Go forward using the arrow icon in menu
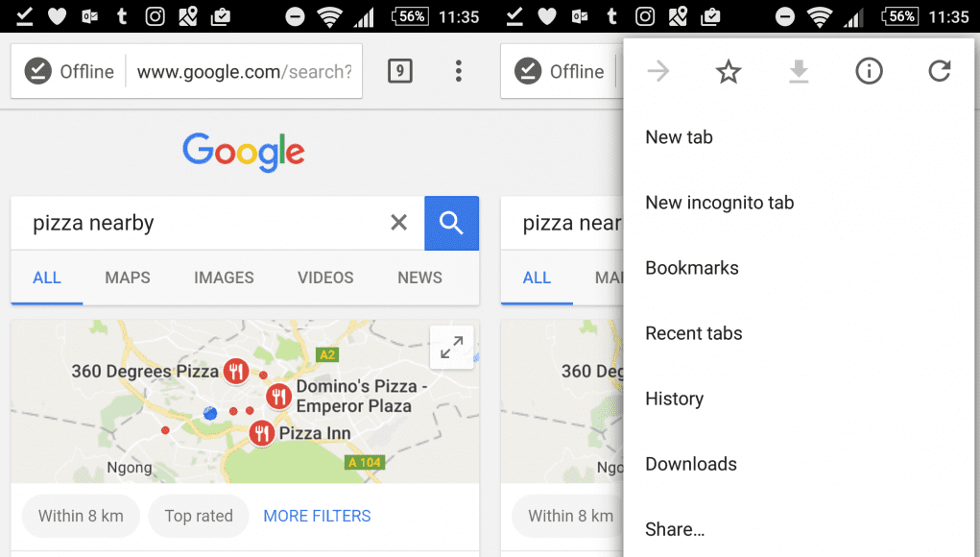980x557 pixels. [658, 71]
